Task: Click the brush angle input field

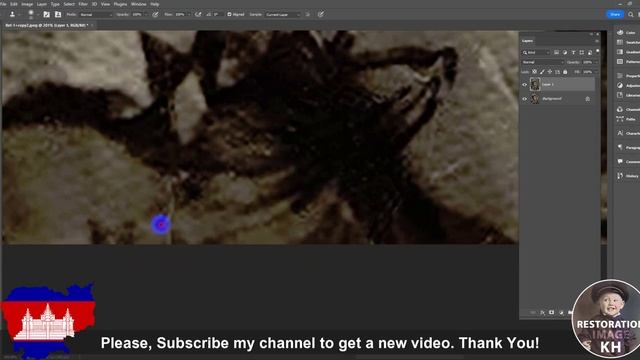Action: (x=217, y=15)
